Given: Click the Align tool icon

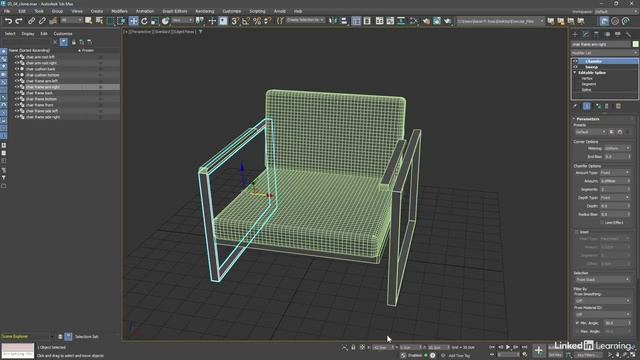Looking at the screenshot, I should [x=344, y=21].
